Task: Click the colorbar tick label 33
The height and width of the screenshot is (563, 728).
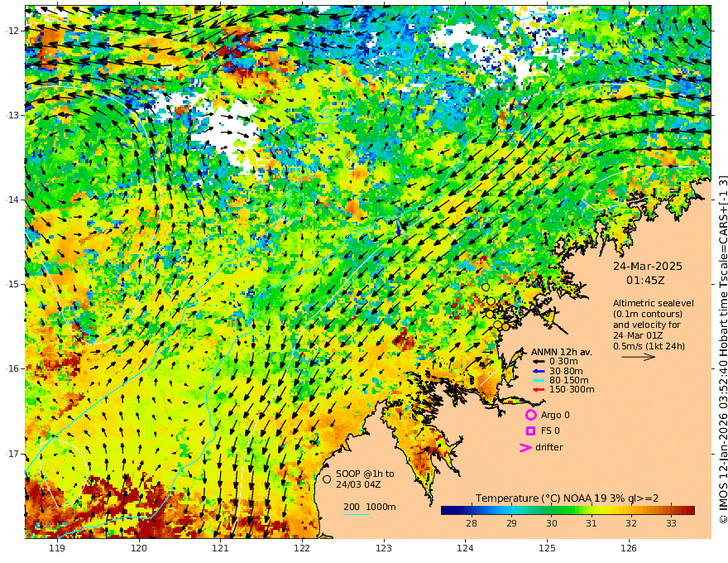Action: coord(671,523)
